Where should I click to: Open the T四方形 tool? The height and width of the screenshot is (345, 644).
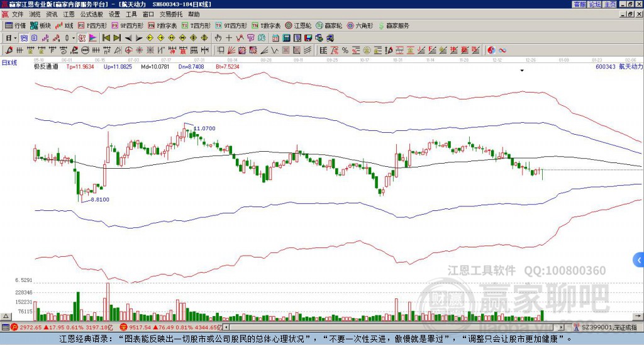click(x=196, y=25)
